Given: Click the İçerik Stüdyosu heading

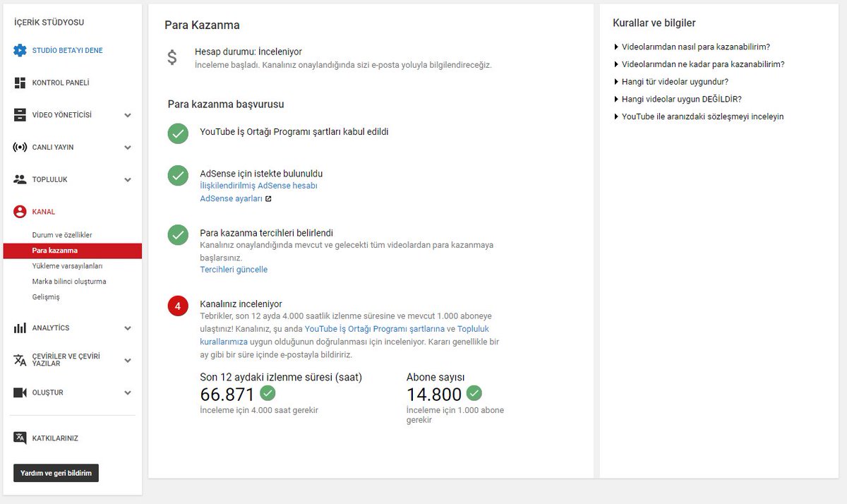Looking at the screenshot, I should tap(49, 23).
